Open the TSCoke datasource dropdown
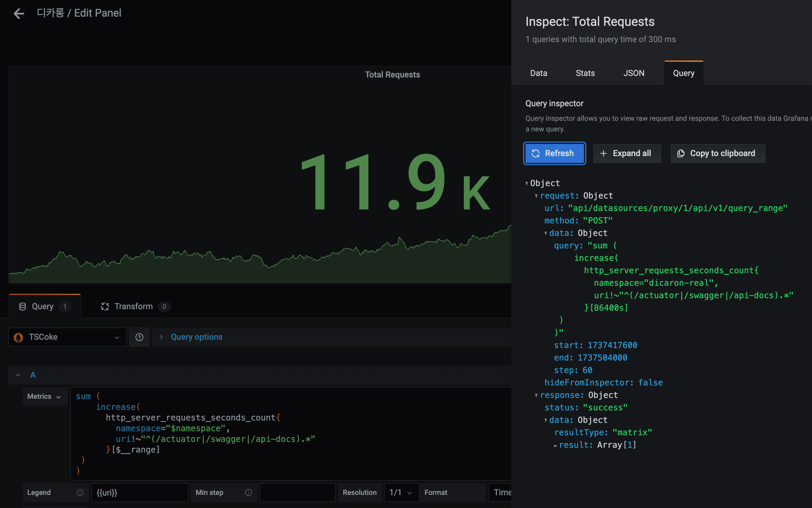Screen dimensions: 812x508 coord(67,337)
